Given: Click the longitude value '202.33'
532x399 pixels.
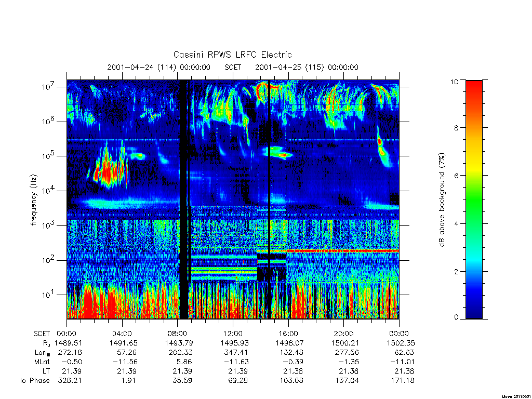Looking at the screenshot, I should pyautogui.click(x=181, y=353).
